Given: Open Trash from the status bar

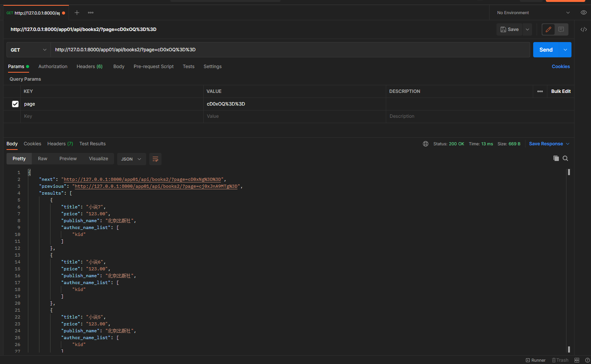Looking at the screenshot, I should (x=560, y=360).
